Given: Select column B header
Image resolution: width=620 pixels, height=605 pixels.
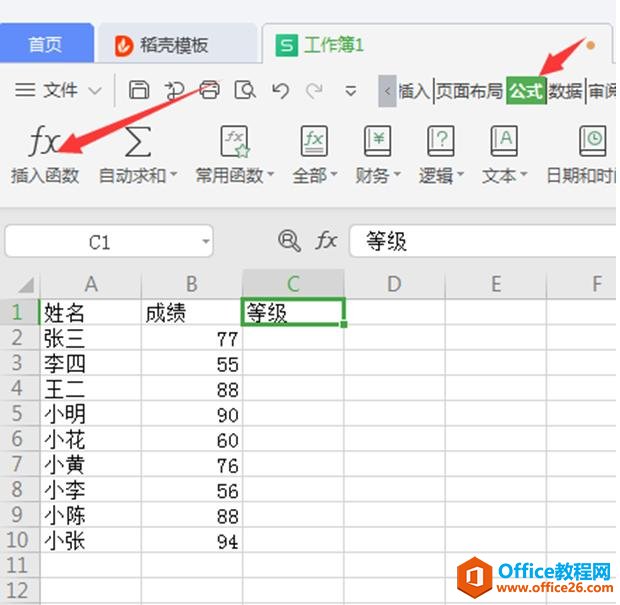Looking at the screenshot, I should pyautogui.click(x=192, y=284).
